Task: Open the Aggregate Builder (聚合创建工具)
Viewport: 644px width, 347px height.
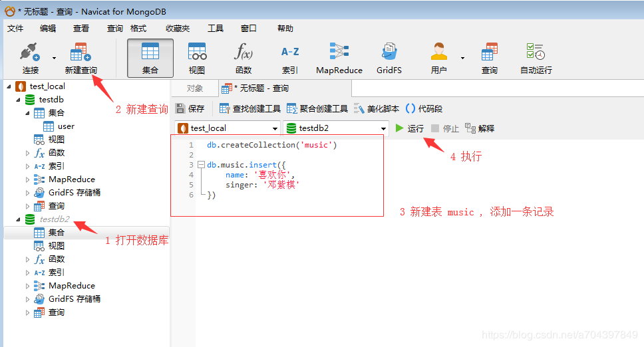Action: pos(317,109)
